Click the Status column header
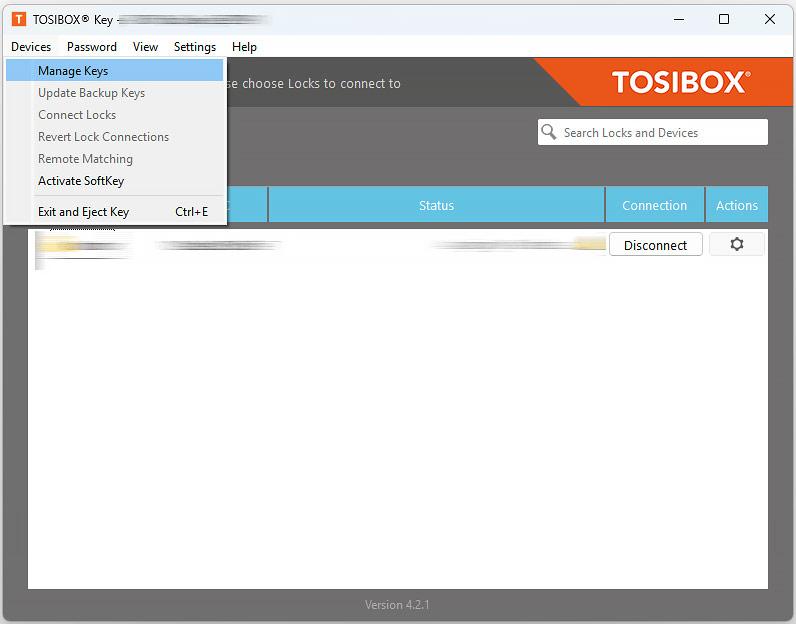This screenshot has width=796, height=624. (436, 205)
